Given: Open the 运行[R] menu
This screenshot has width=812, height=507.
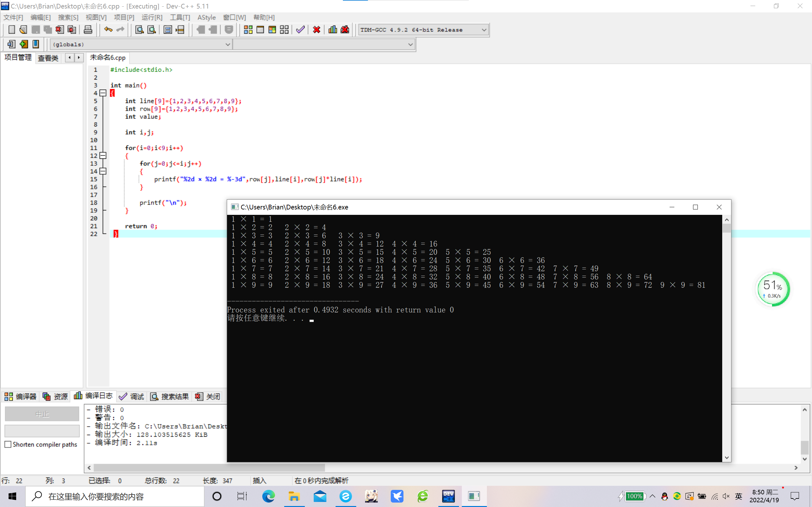Looking at the screenshot, I should coord(152,17).
